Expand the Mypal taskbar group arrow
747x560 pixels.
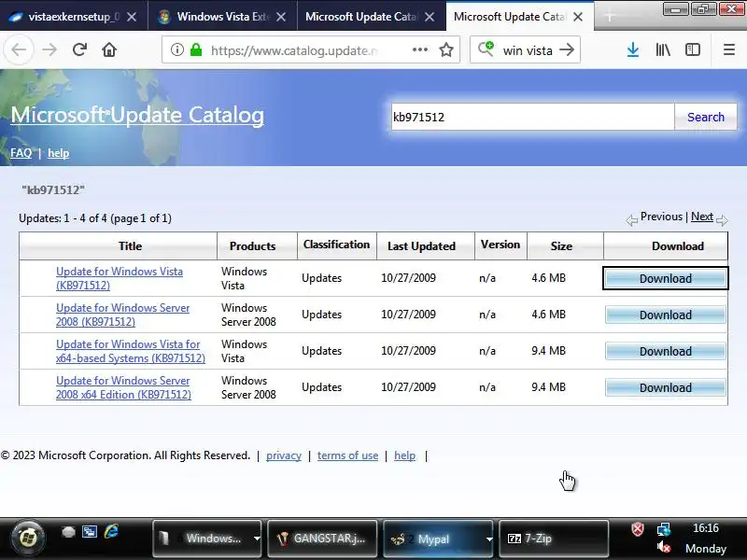488,539
